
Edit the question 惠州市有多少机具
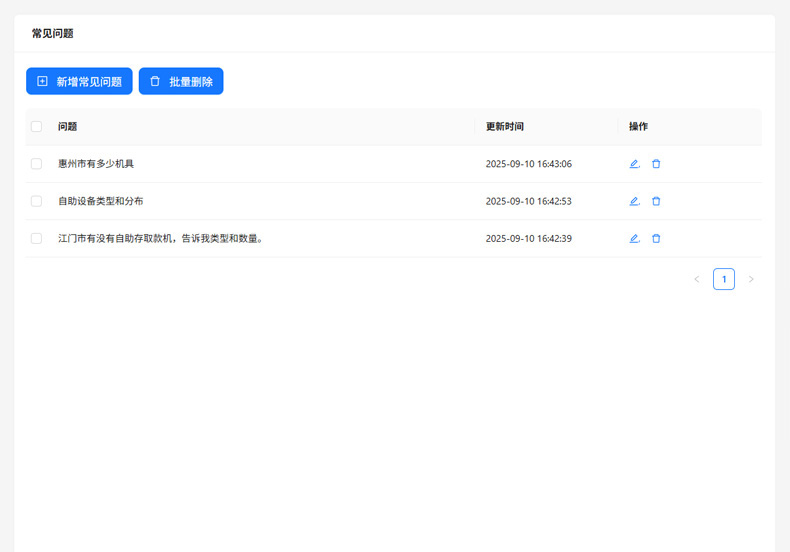coord(634,164)
